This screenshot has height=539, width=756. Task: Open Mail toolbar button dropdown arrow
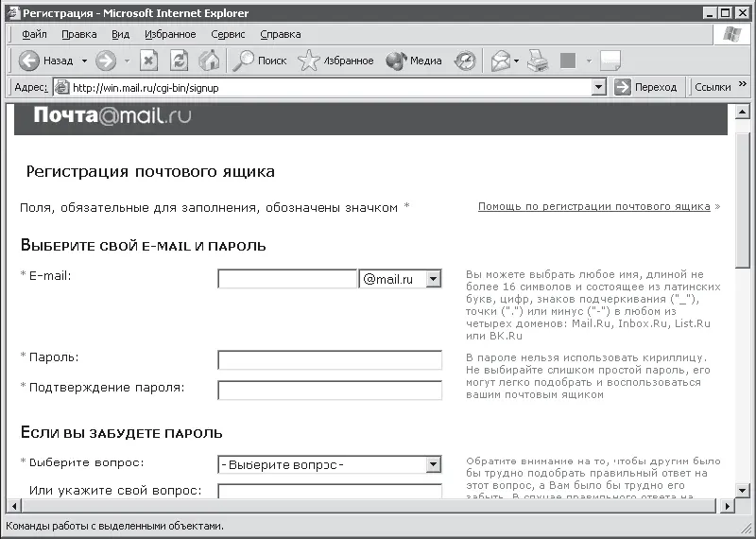(x=516, y=61)
